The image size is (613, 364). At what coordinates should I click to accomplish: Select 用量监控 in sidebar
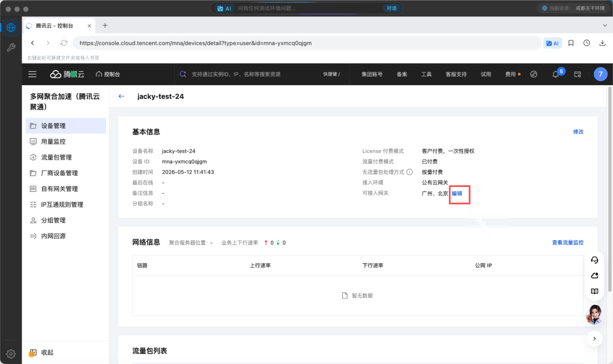(65, 142)
